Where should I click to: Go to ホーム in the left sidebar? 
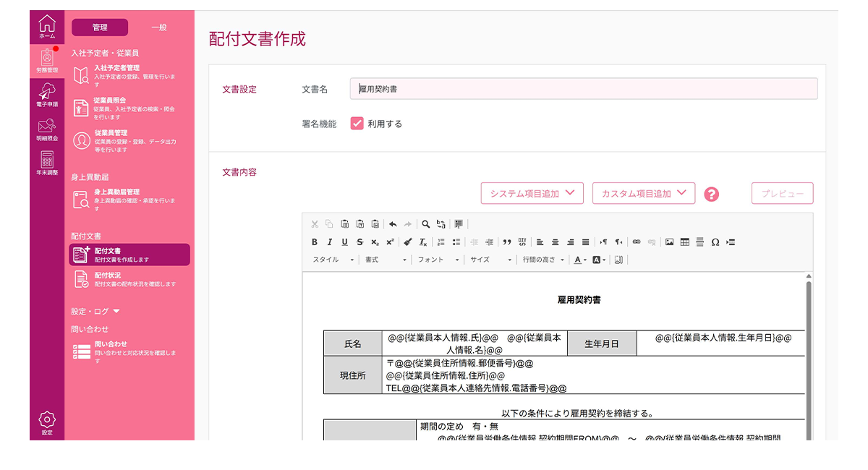47,27
